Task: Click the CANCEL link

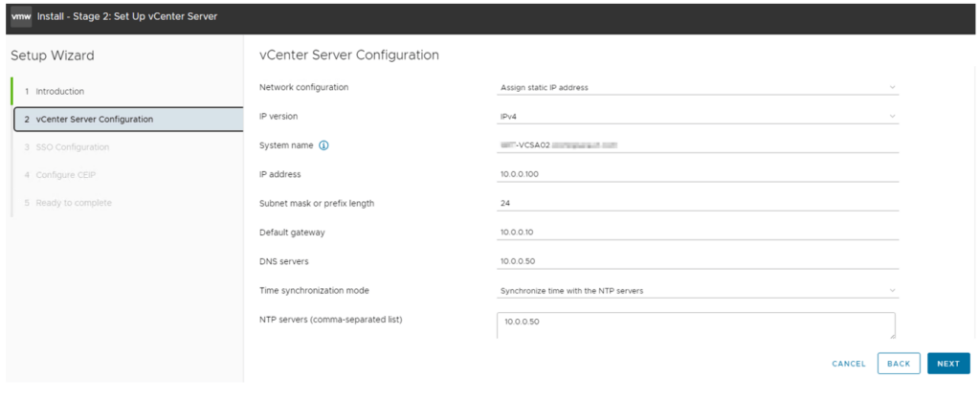Action: point(848,364)
